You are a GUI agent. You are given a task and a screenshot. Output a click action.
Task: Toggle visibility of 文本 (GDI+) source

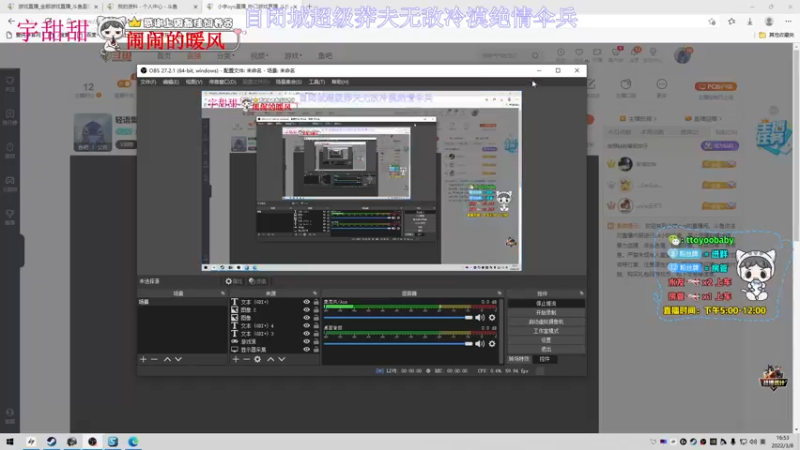tap(306, 302)
